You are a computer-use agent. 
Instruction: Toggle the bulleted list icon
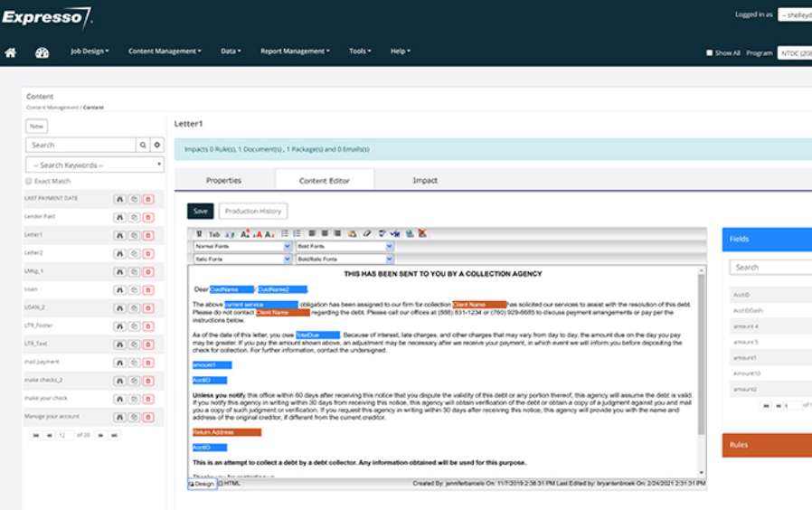tap(285, 234)
